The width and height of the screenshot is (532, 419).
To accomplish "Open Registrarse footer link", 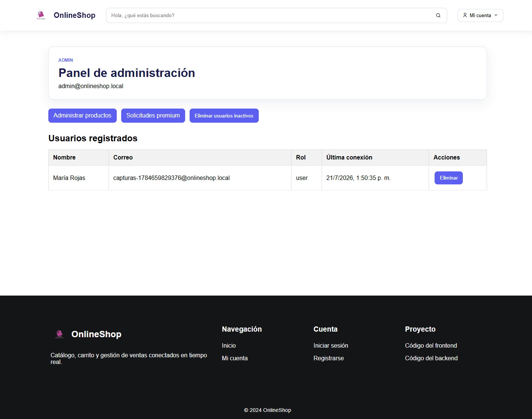I will (x=329, y=358).
